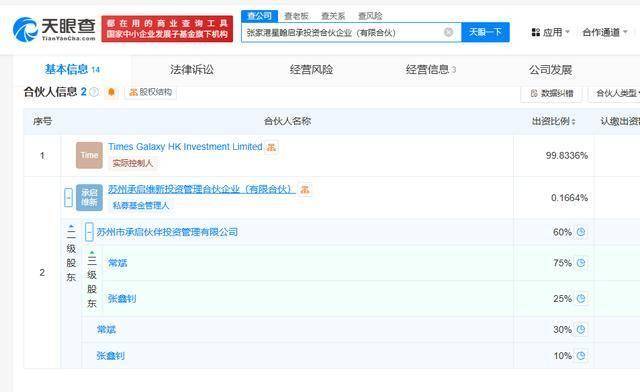Click the pie icon next to 75%
Image resolution: width=640 pixels, height=392 pixels.
581,263
